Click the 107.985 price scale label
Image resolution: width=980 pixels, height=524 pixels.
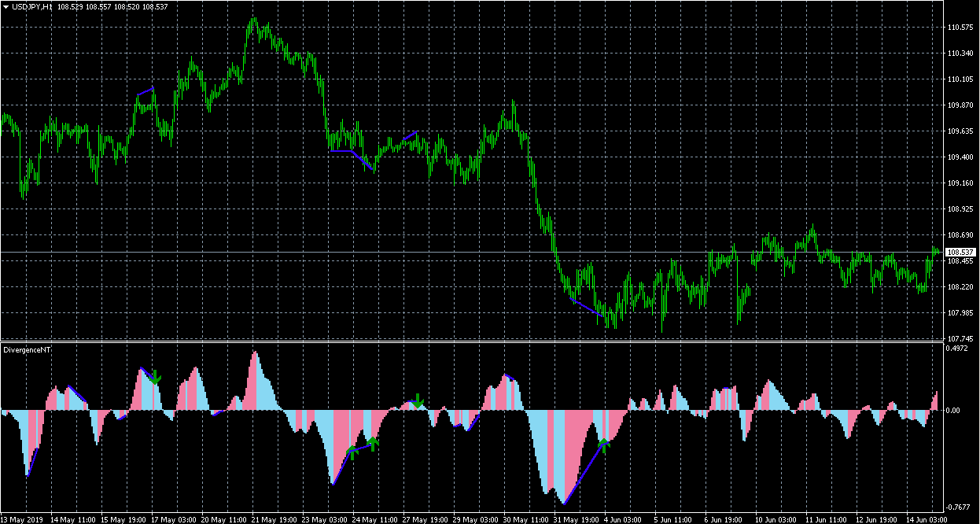point(960,313)
